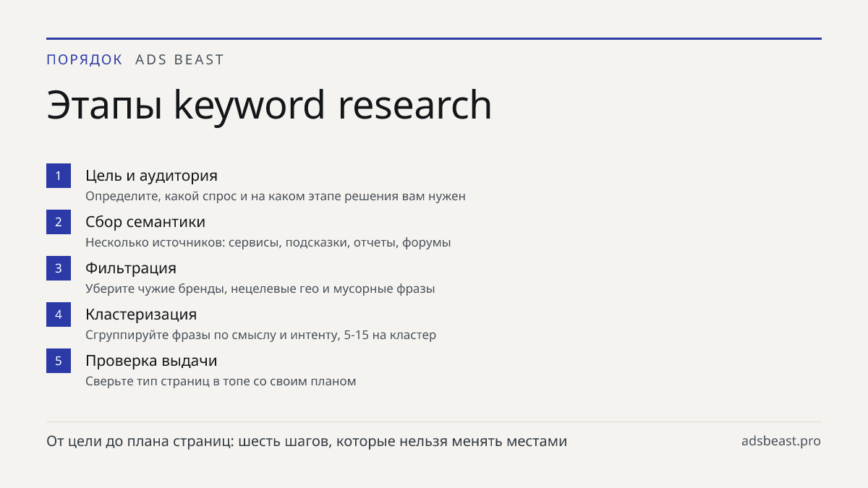This screenshot has height=488, width=868.
Task: Click the number 3 step badge
Action: pos(59,268)
